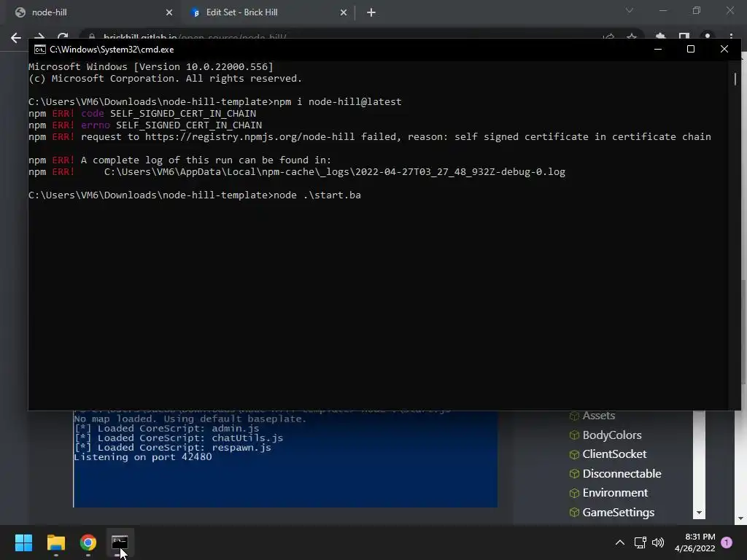Click the network status tray icon
The width and height of the screenshot is (747, 560).
tap(640, 542)
